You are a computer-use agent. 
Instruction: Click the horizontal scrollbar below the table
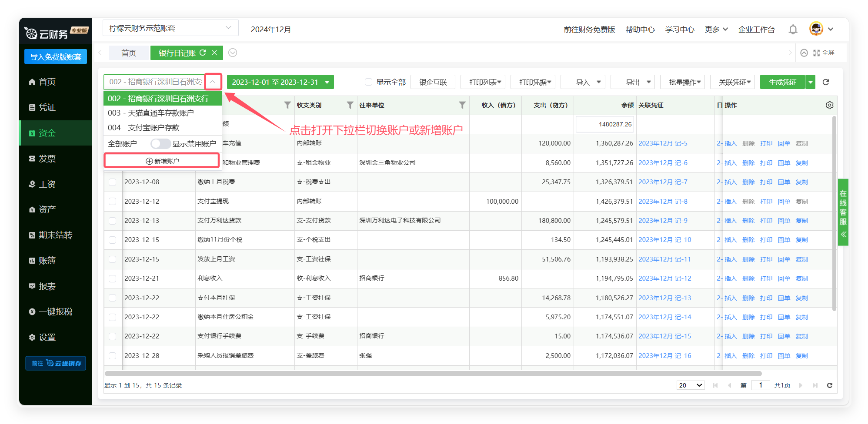433,374
